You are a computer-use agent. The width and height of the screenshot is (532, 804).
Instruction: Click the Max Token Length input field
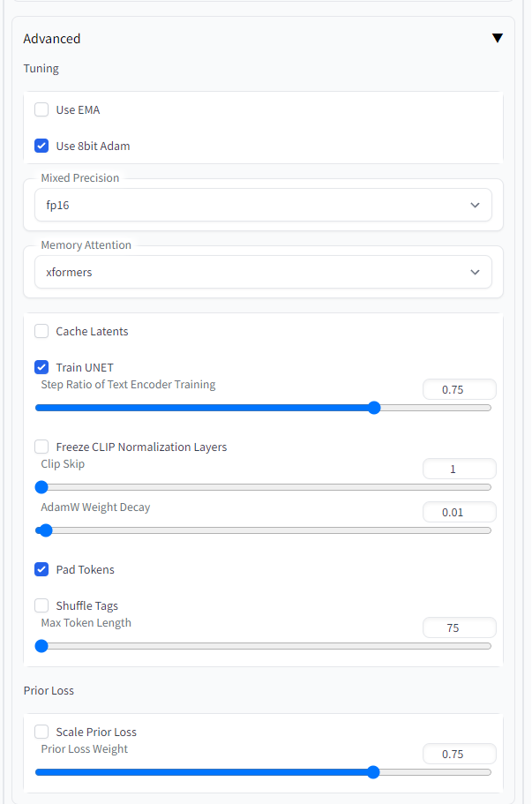459,627
